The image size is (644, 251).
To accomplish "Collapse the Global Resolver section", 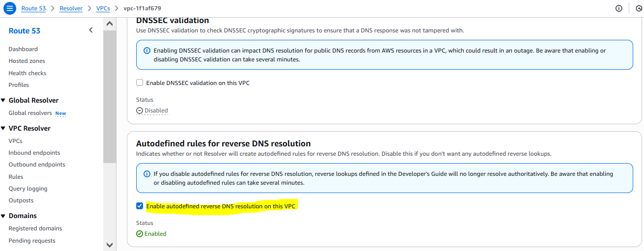I will [3, 100].
